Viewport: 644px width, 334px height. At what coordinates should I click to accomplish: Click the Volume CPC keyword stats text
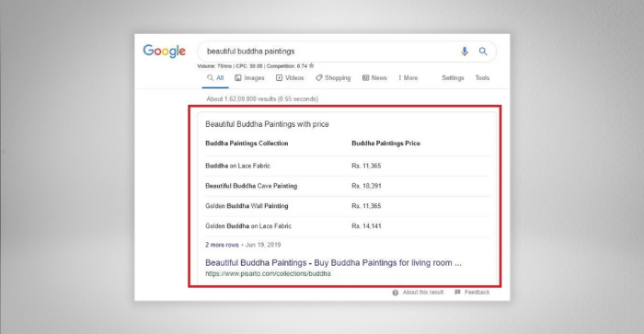point(252,65)
